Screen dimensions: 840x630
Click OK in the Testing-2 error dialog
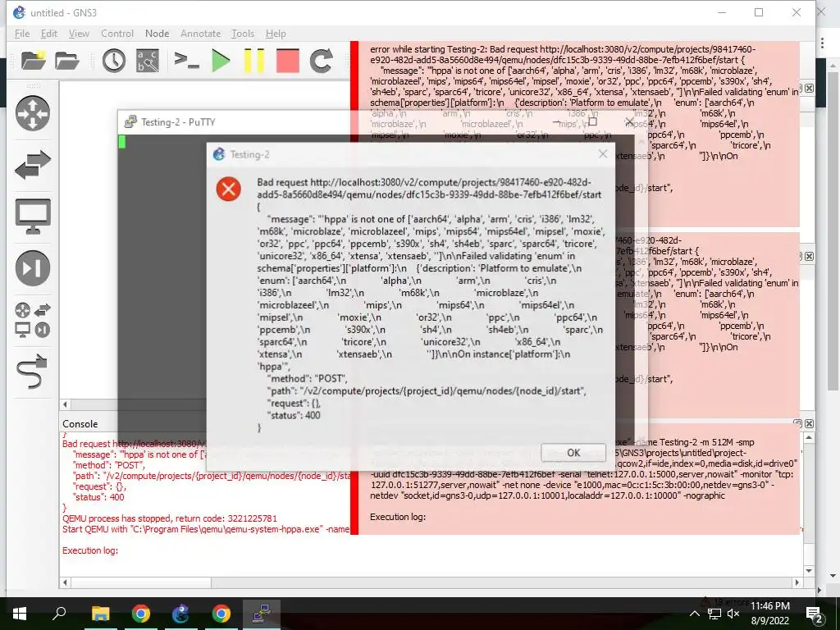[573, 453]
